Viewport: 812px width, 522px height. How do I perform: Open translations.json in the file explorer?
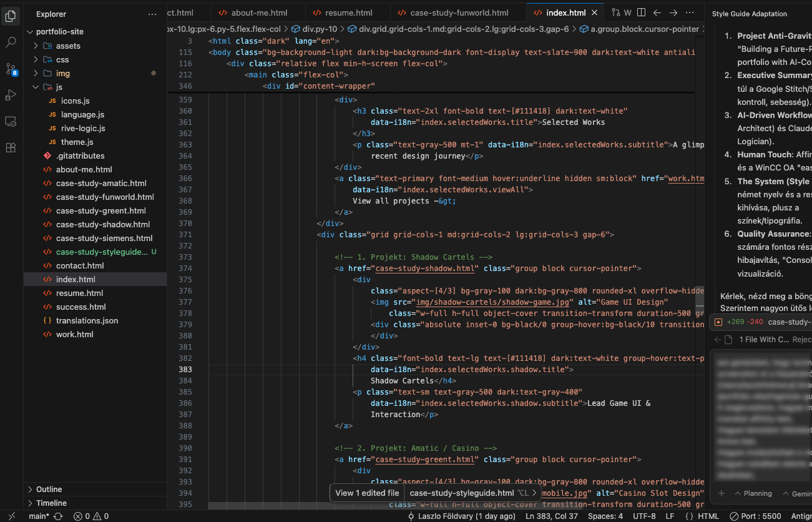tap(87, 320)
